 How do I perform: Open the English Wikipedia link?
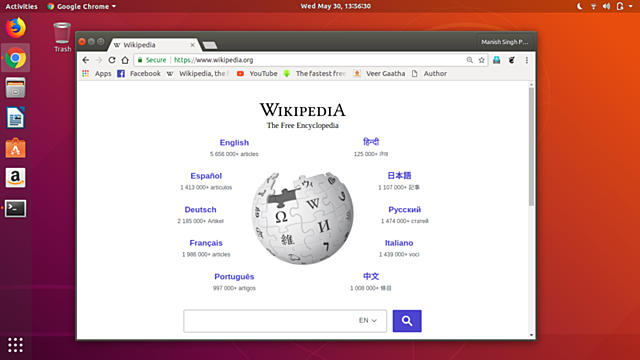[234, 142]
